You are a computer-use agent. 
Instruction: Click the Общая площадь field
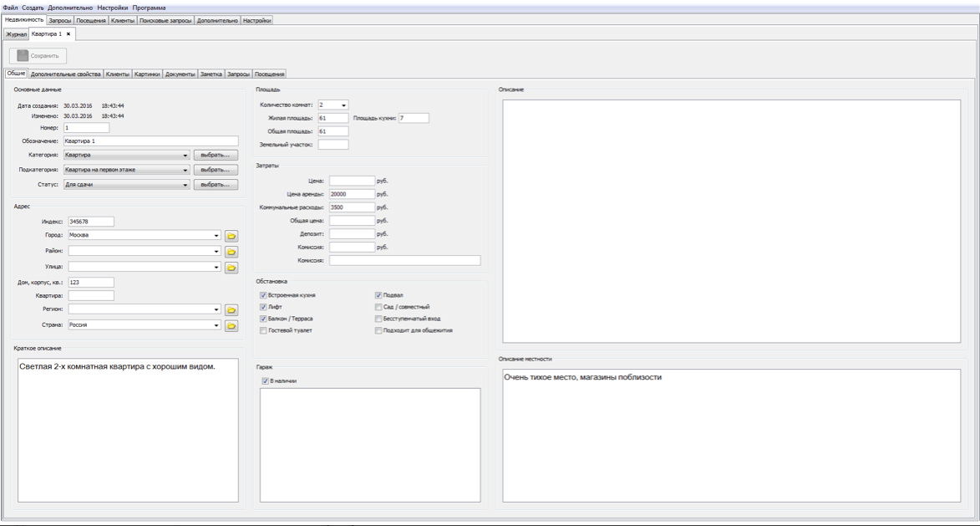coord(333,131)
